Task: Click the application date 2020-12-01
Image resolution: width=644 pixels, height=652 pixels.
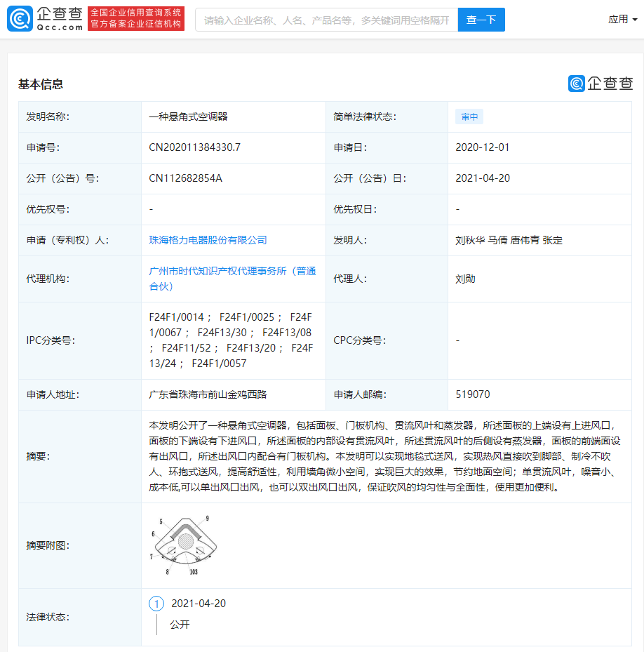Action: click(482, 147)
